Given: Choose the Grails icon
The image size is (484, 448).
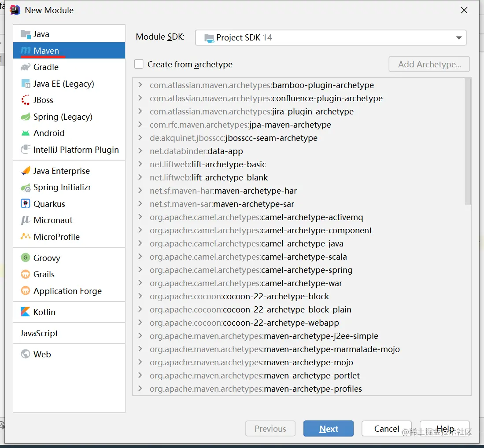Looking at the screenshot, I should pyautogui.click(x=26, y=274).
